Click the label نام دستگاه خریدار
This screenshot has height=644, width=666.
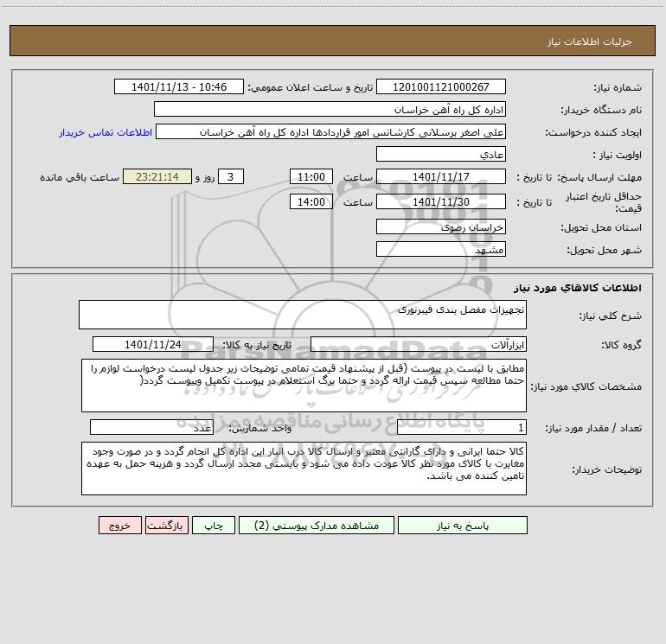point(601,111)
